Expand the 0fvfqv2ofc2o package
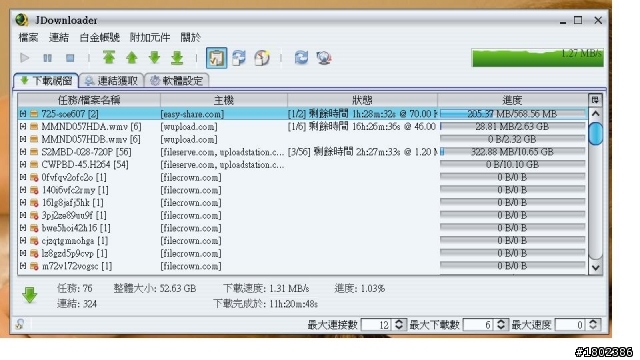Screen dimensions: 640x360 click(x=23, y=177)
